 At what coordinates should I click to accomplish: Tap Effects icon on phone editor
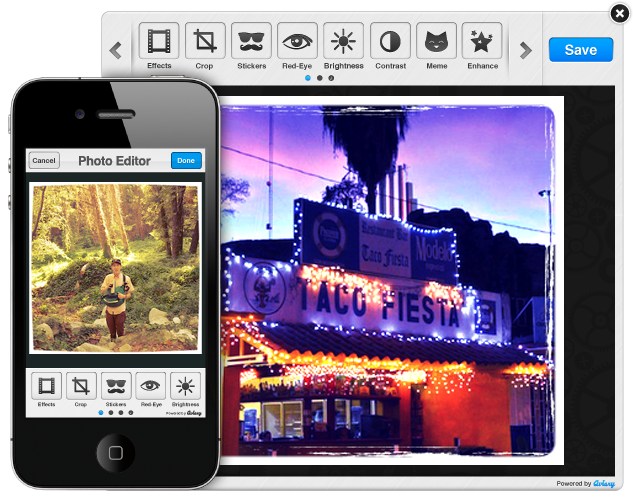point(46,386)
